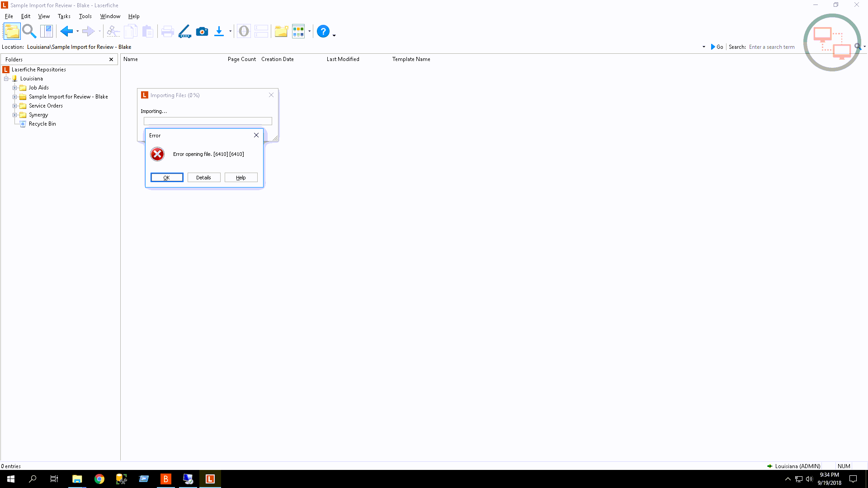
Task: Open the search magnifier tool
Action: tap(29, 31)
